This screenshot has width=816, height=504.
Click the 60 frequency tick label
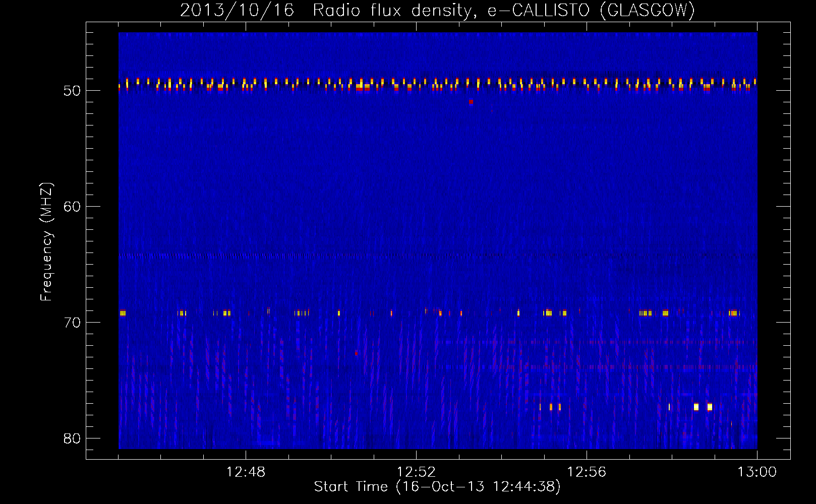pyautogui.click(x=72, y=207)
